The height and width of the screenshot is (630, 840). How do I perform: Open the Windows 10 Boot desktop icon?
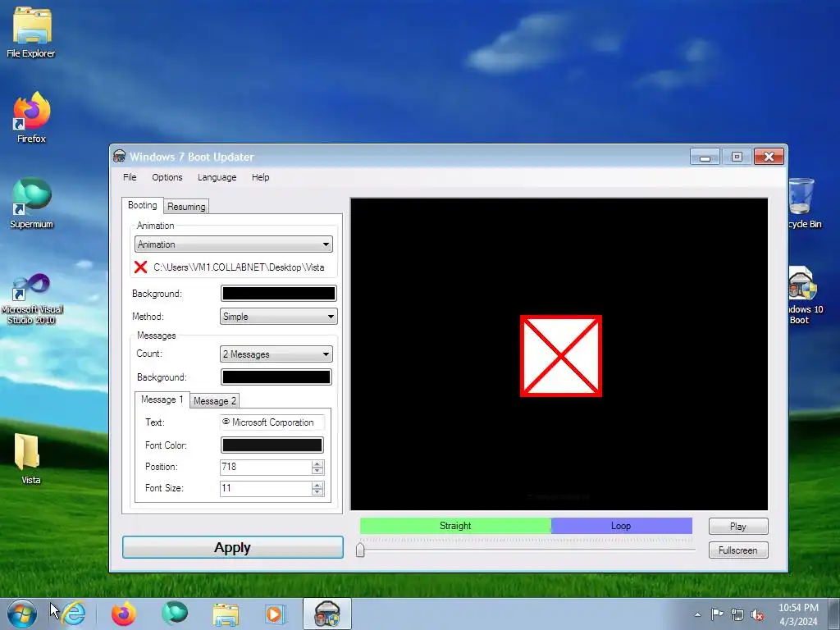pyautogui.click(x=806, y=295)
